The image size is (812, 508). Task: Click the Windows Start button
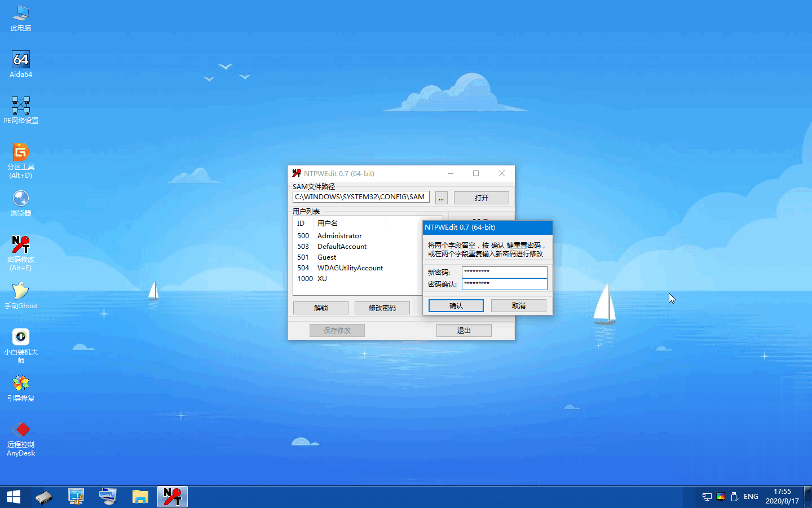coord(14,497)
